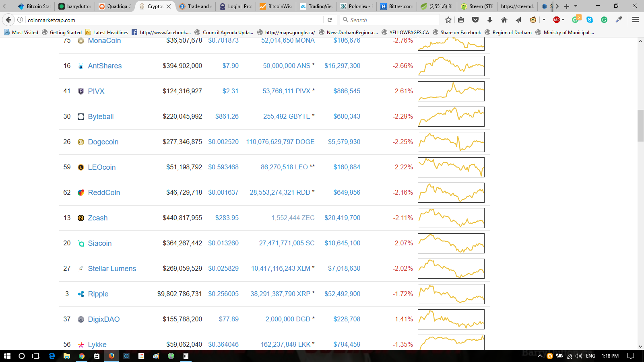Open the AntShares coin link
This screenshot has width=644, height=362.
[x=105, y=66]
